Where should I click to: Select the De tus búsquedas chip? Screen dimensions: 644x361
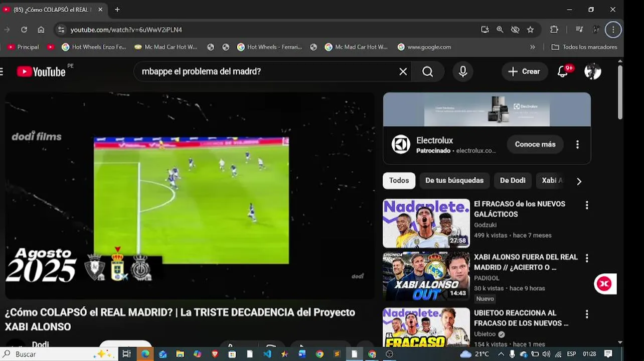(x=454, y=180)
